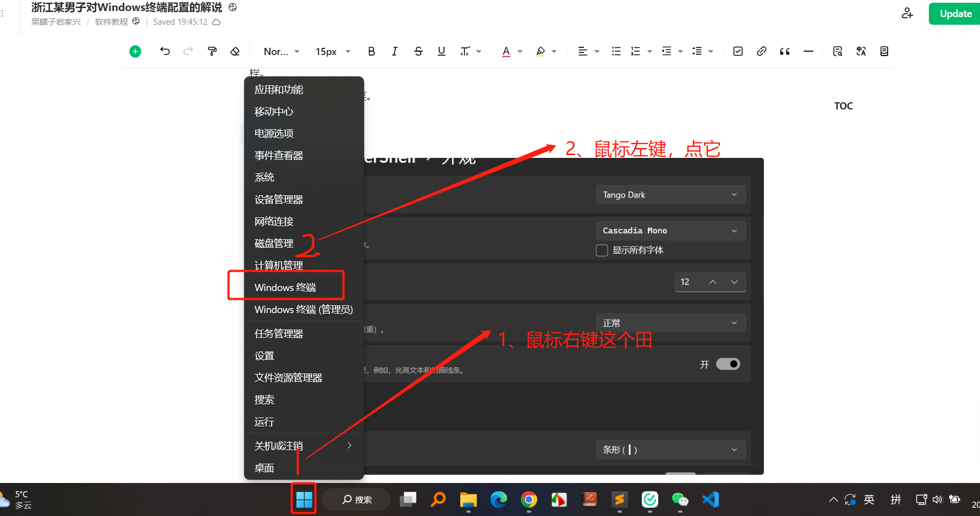The height and width of the screenshot is (516, 980).
Task: Open the 软件教程 breadcrumb link
Action: (x=111, y=22)
